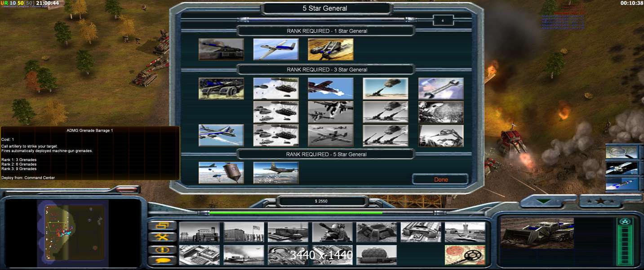This screenshot has width=644, height=270.
Task: Click the RANK REQUIRED - 5 Star General header
Action: click(327, 154)
